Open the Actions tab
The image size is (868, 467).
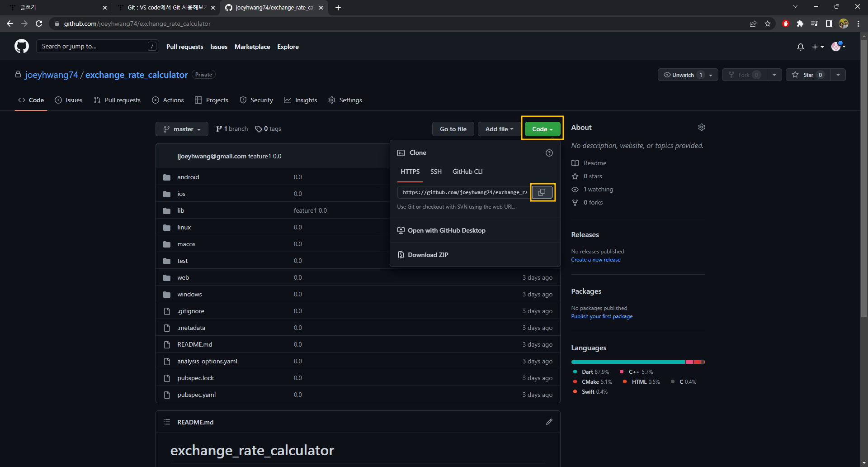tap(168, 100)
